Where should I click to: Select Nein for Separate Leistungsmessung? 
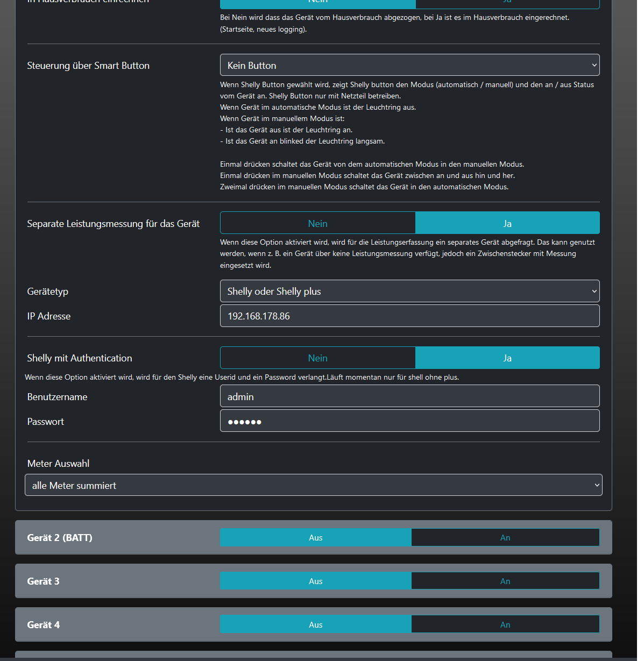[x=317, y=223]
